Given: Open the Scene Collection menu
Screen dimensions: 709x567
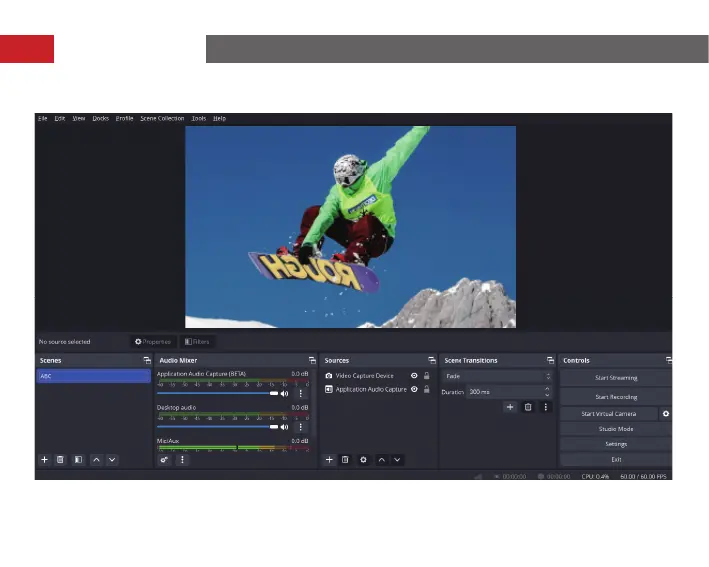Looking at the screenshot, I should [162, 118].
